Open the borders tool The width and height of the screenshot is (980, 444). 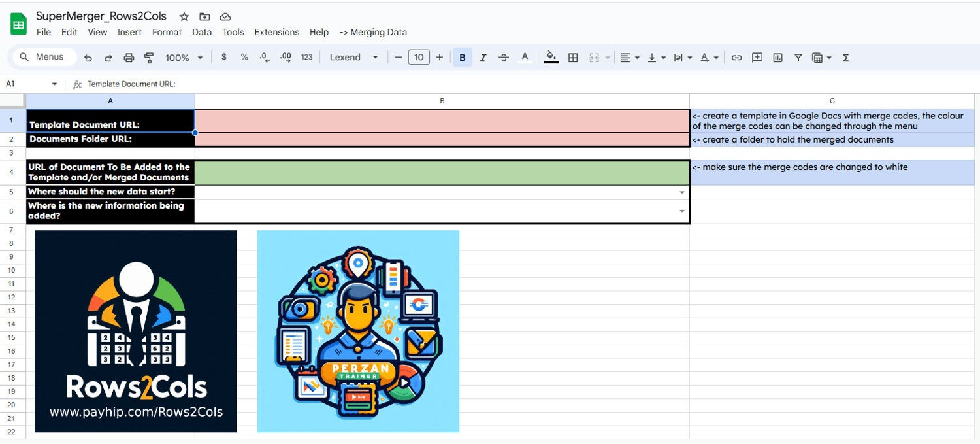click(573, 58)
